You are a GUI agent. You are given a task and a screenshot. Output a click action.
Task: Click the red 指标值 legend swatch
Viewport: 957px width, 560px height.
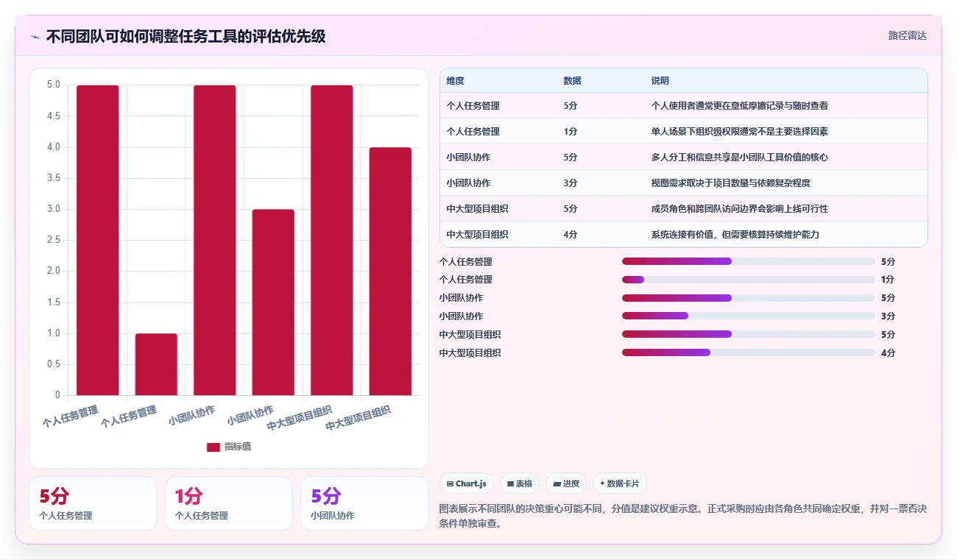pyautogui.click(x=213, y=447)
